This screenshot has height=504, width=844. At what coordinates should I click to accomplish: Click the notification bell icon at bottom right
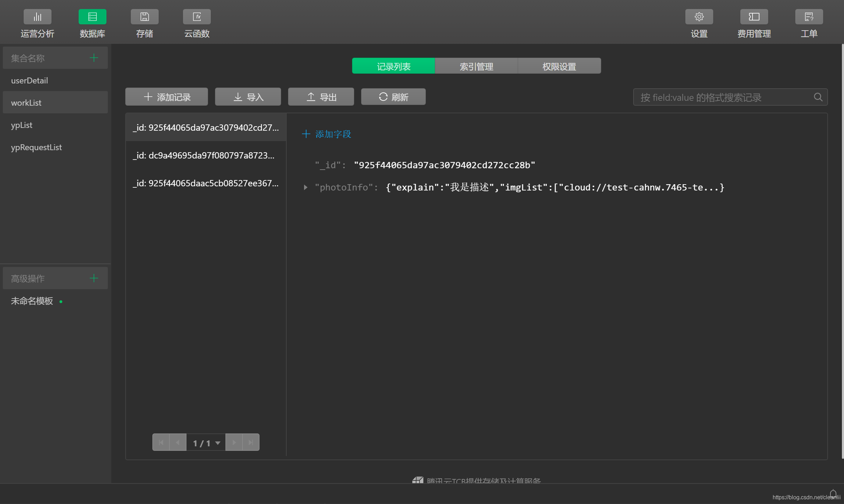click(x=833, y=494)
